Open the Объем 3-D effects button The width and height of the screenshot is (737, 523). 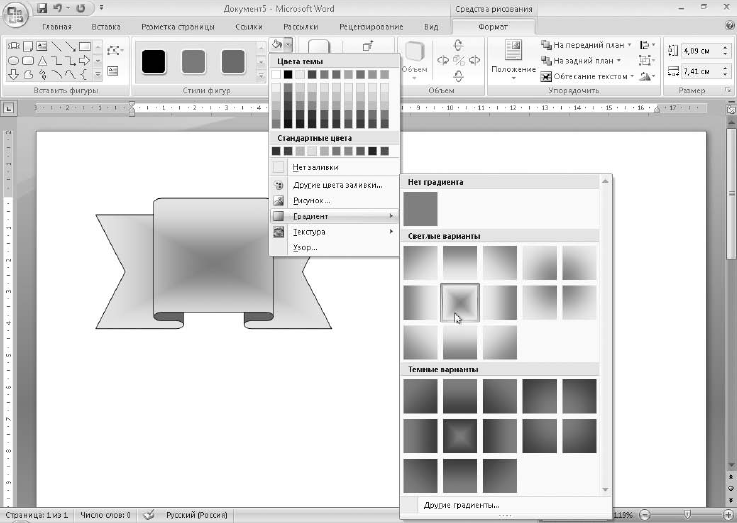[415, 61]
